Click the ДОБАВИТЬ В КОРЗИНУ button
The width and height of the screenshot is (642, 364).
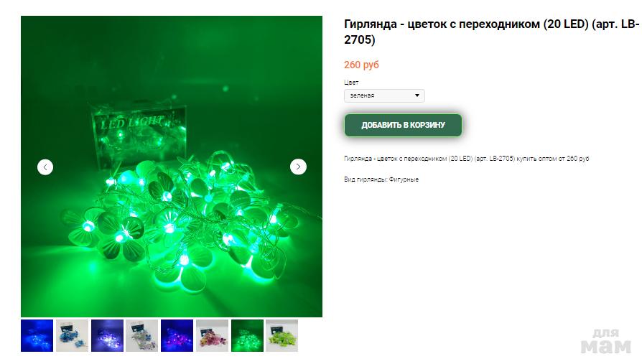[403, 125]
